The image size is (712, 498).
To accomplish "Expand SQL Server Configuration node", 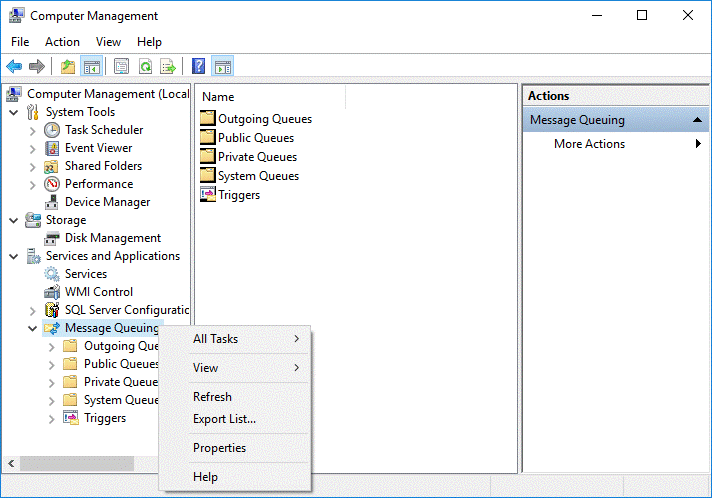I will click(x=33, y=310).
